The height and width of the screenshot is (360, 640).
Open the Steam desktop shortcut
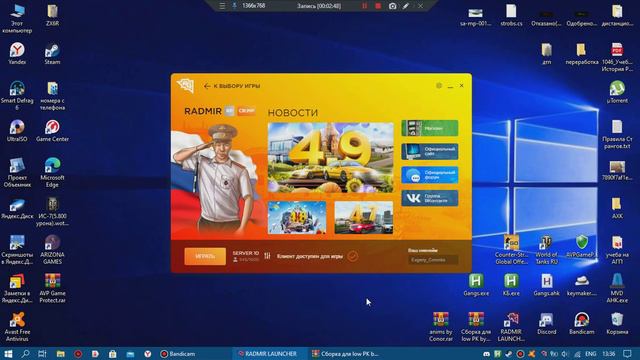point(52,53)
